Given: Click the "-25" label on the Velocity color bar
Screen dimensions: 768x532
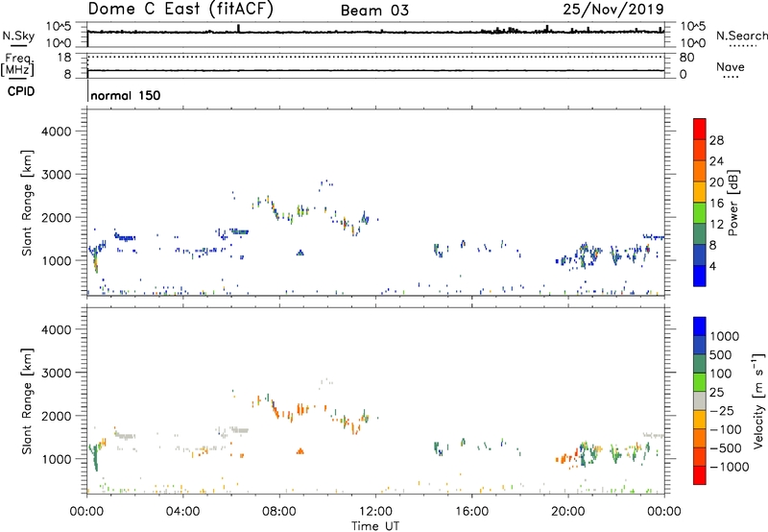Looking at the screenshot, I should point(721,410).
